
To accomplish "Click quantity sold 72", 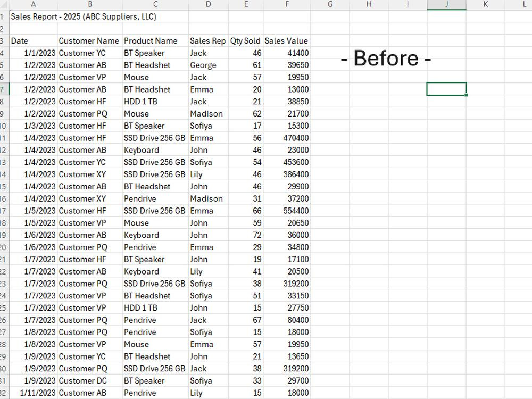I will pyautogui.click(x=246, y=235).
